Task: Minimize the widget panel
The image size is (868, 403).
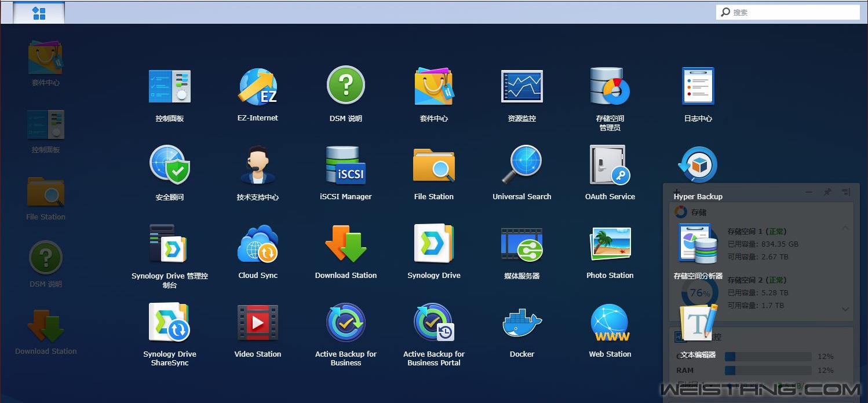Action: (809, 192)
